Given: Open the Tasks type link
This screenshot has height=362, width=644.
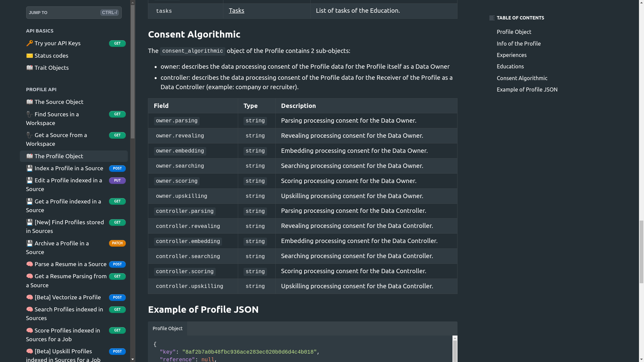Looking at the screenshot, I should [x=236, y=11].
